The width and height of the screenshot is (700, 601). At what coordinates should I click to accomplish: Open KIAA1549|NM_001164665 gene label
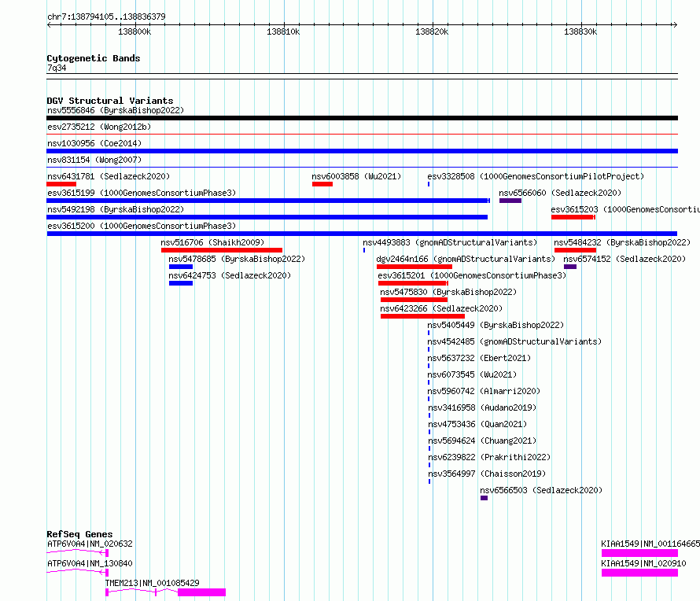coord(650,544)
